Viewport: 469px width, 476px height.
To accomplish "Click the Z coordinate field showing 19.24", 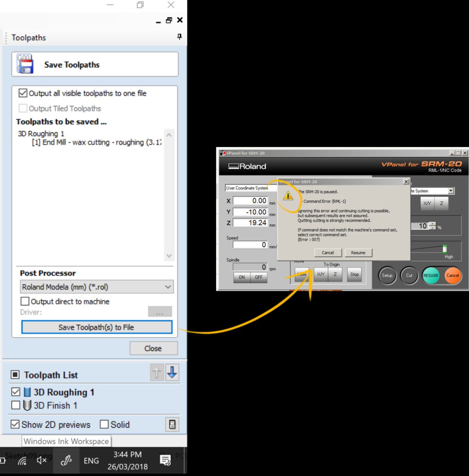I will click(x=251, y=223).
